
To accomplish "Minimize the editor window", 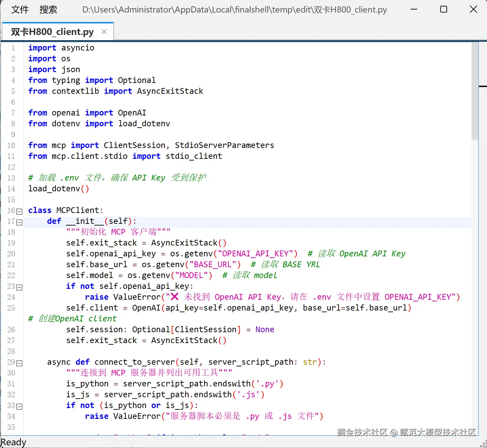I will coord(414,9).
